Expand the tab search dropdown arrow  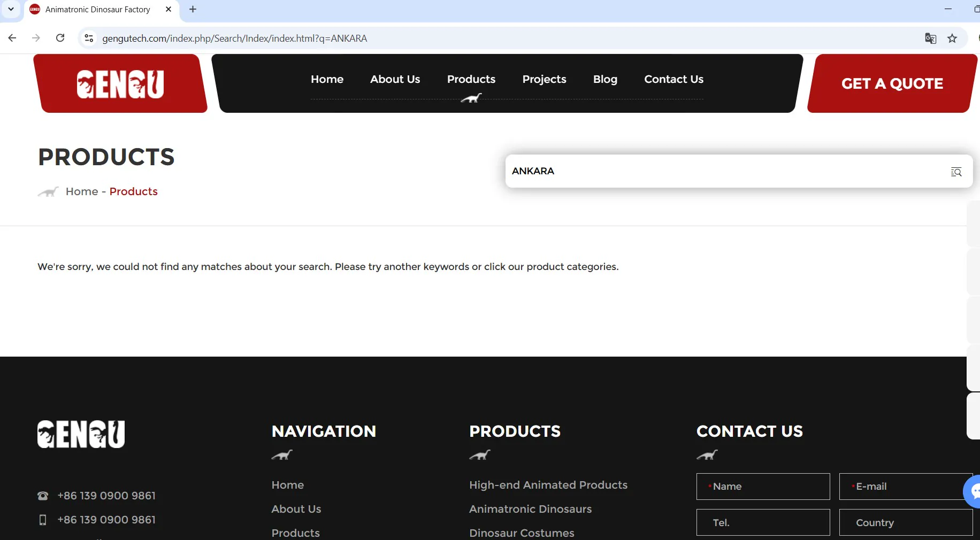point(11,10)
